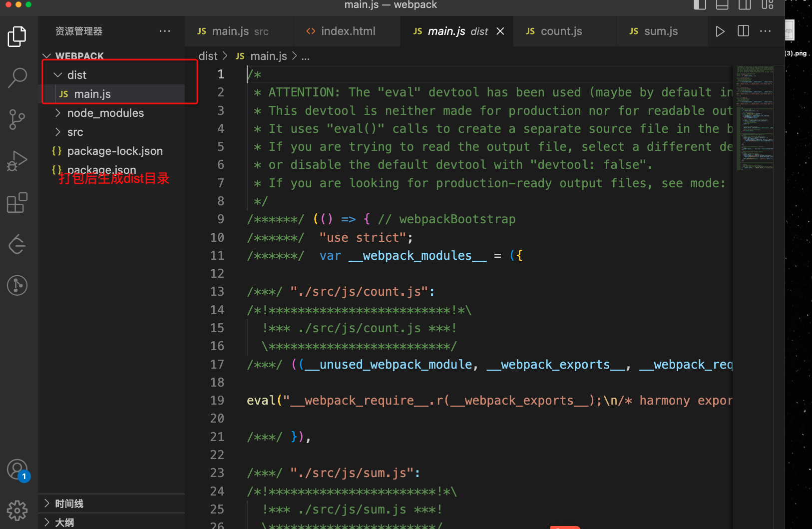Click the Remote Explorer icon in the sidebar
Viewport: 812px width, 529px height.
point(17,244)
